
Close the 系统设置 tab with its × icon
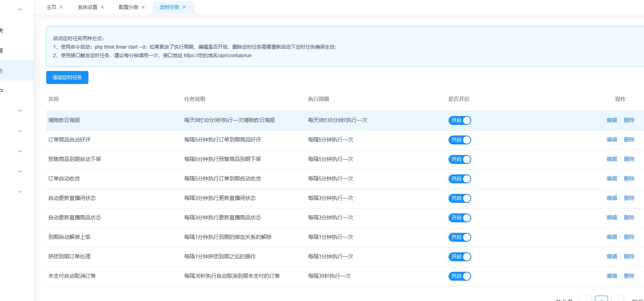tap(102, 7)
